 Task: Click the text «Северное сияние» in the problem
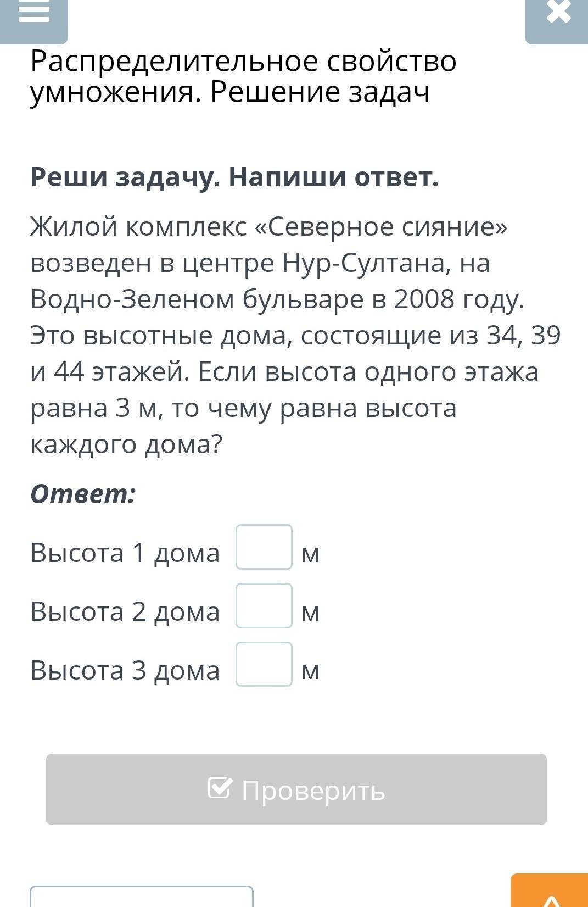click(381, 226)
